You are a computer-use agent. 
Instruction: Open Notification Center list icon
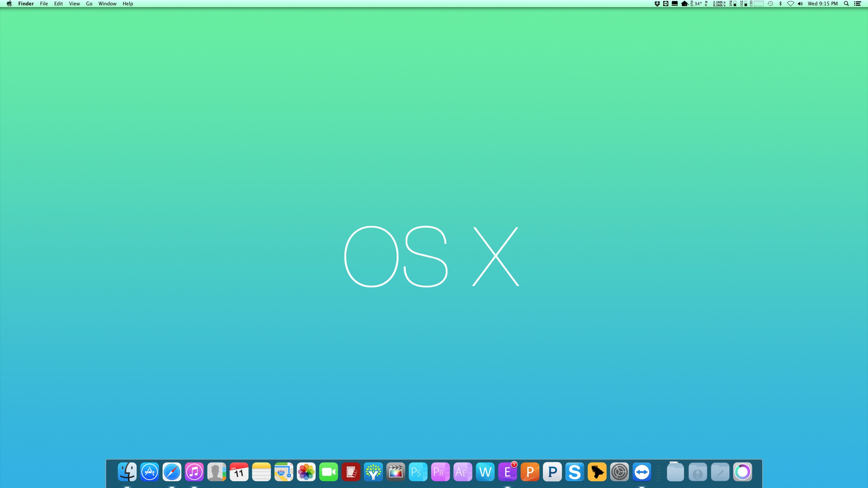pyautogui.click(x=857, y=4)
